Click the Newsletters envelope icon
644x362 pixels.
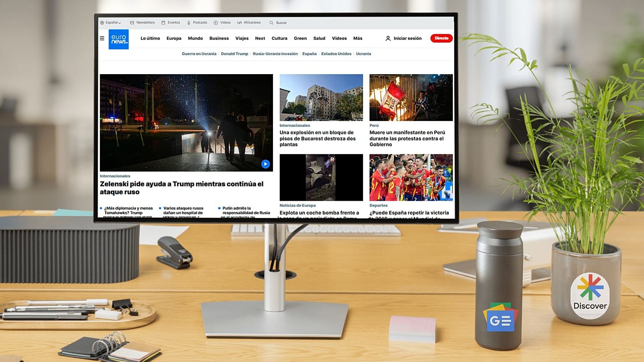(132, 23)
